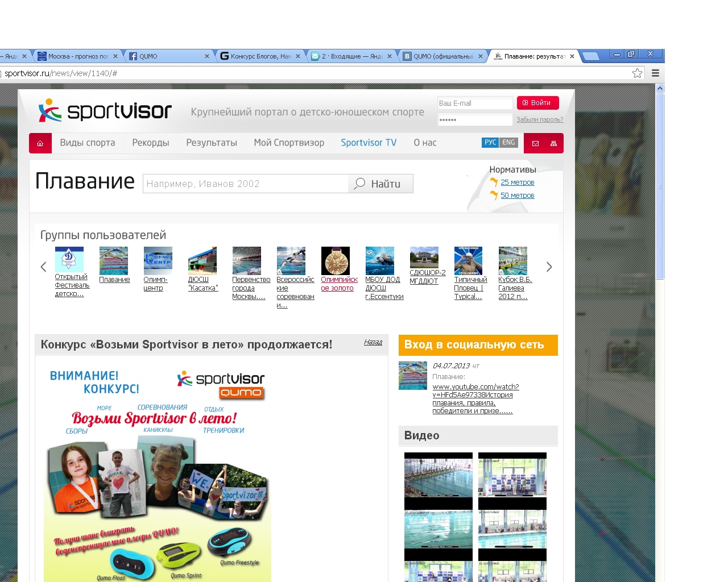Open the Плавание group thumbnail
The image size is (728, 582).
(114, 261)
